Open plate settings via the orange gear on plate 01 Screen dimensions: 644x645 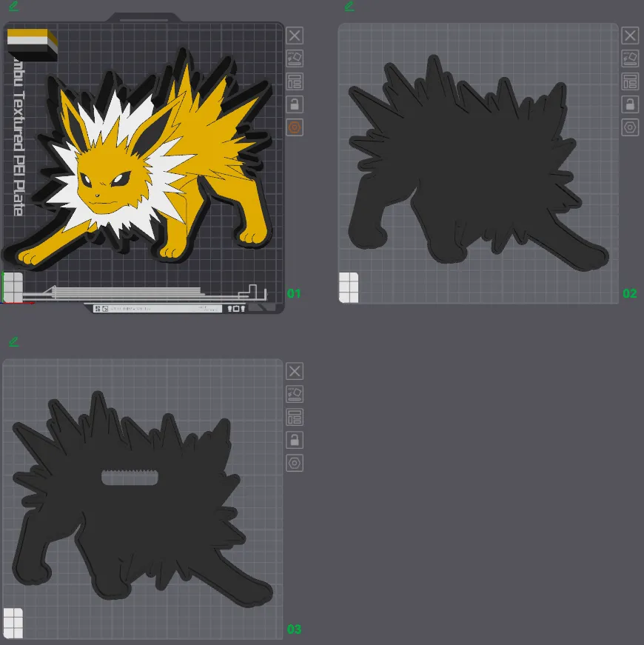(295, 127)
